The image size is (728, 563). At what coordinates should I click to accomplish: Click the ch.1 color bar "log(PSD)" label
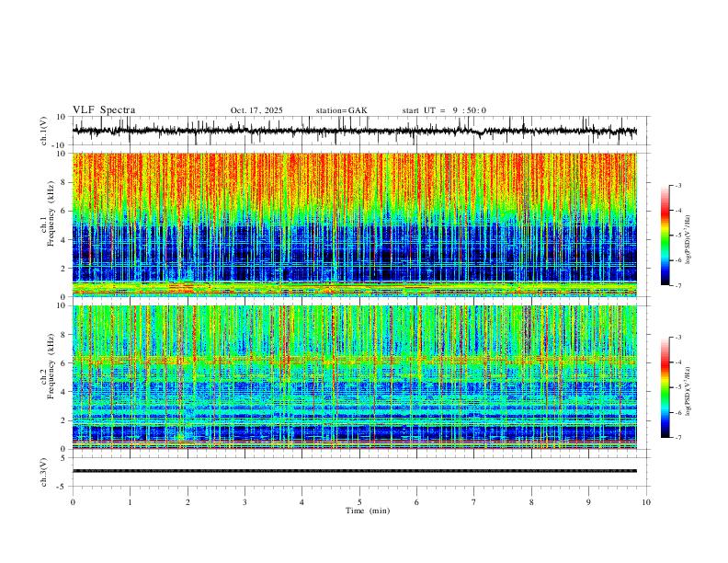point(688,240)
